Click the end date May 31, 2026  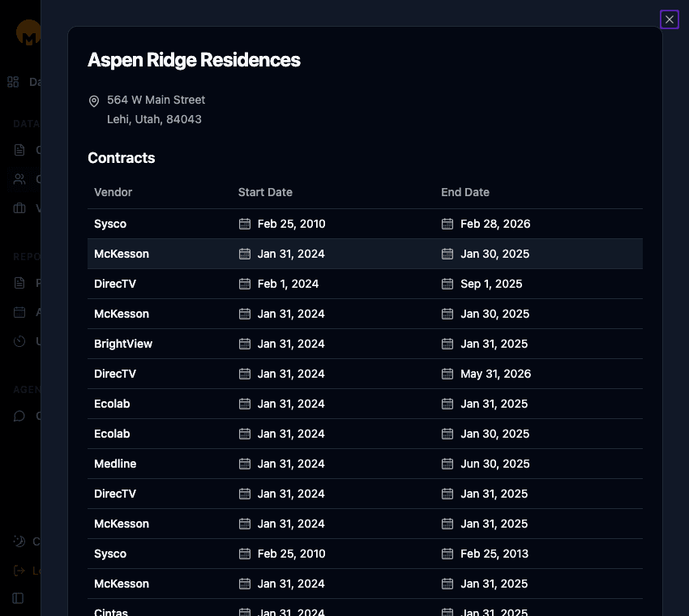coord(495,374)
